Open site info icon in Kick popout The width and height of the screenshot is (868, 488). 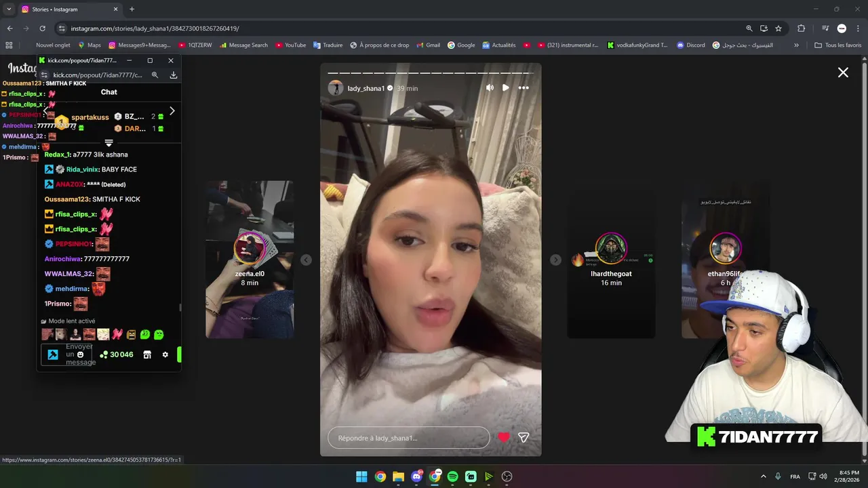45,75
